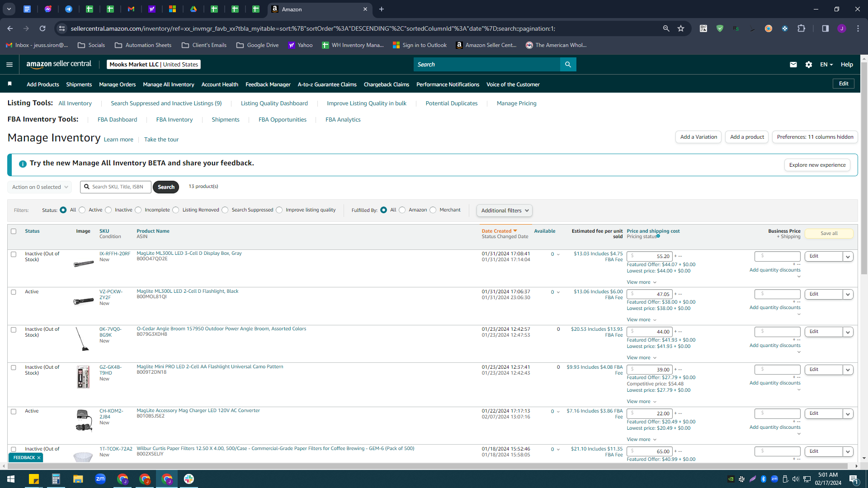
Task: Open the EN language dropdown
Action: 826,65
